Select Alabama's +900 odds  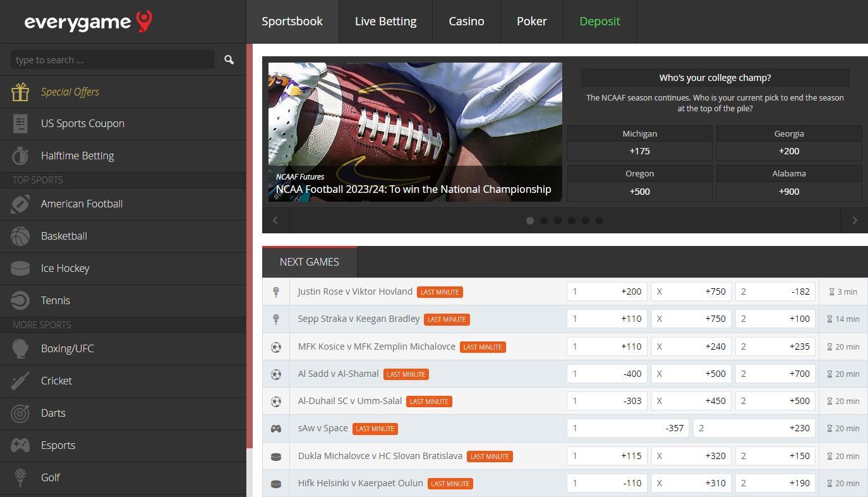pyautogui.click(x=788, y=191)
